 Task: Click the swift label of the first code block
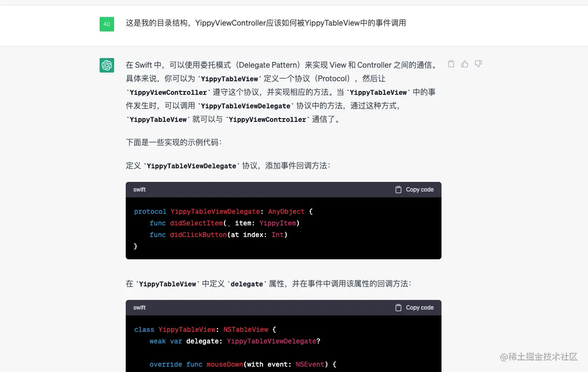pos(139,190)
